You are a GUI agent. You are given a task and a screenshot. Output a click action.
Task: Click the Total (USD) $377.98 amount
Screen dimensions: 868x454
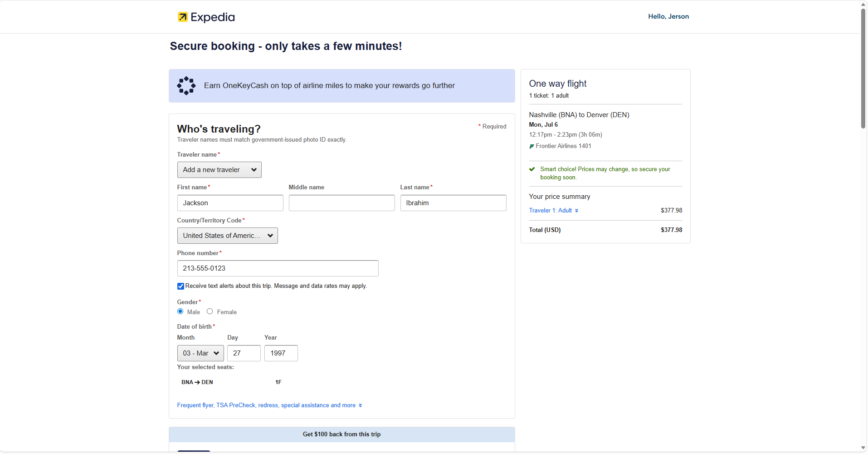[x=671, y=230]
